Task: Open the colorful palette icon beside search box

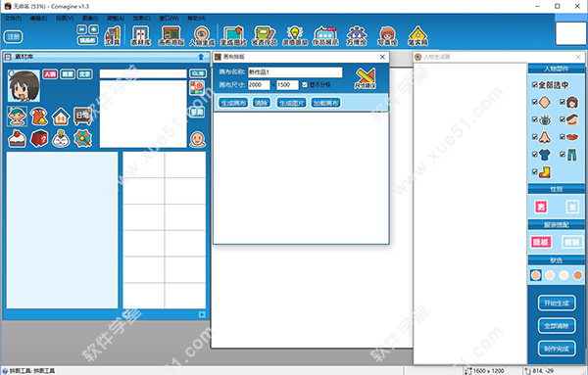Action: point(197,88)
